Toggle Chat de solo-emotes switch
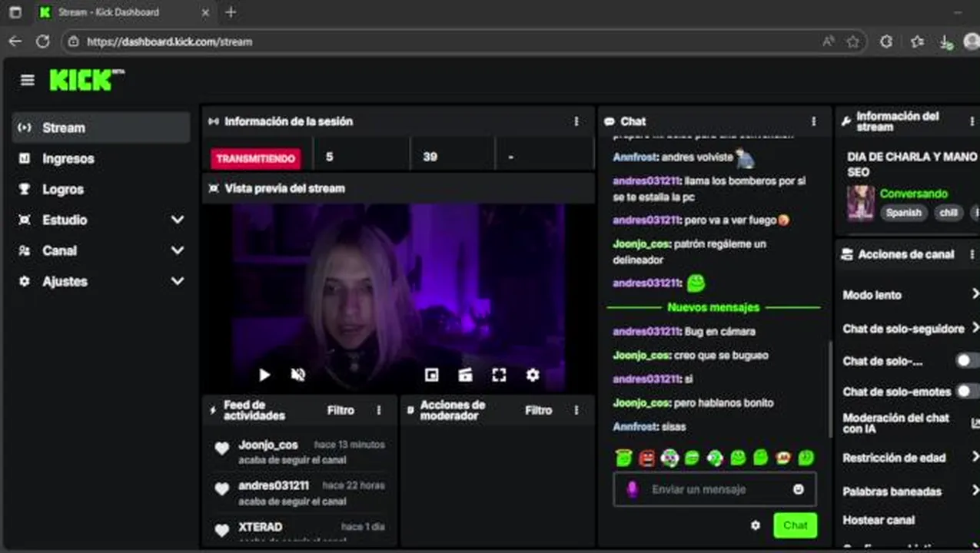 point(968,391)
